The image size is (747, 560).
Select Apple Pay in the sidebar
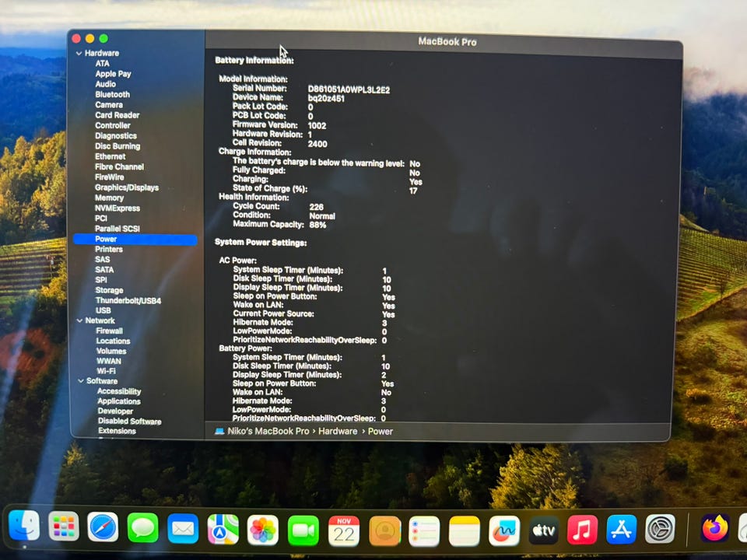pyautogui.click(x=113, y=74)
